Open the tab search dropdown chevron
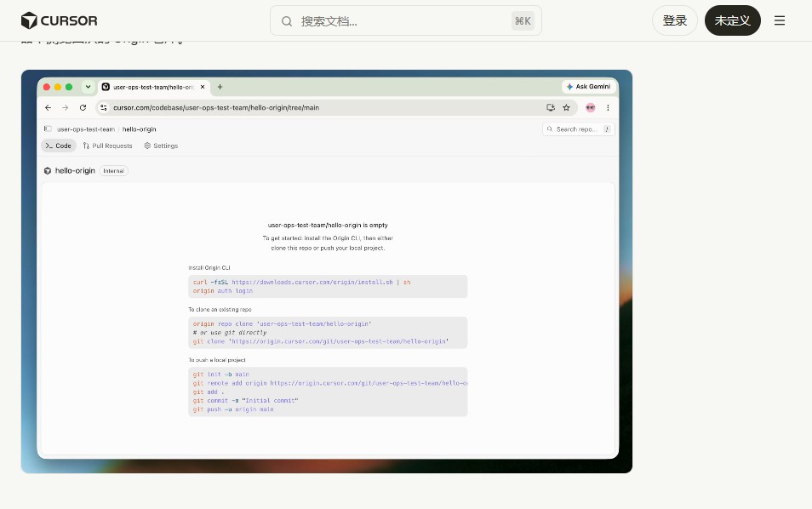The height and width of the screenshot is (509, 812). coord(88,87)
